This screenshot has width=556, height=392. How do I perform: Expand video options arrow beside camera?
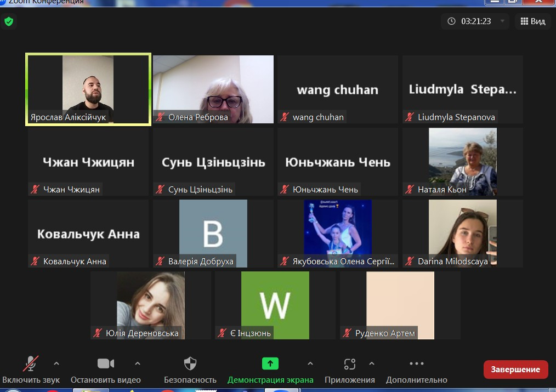[x=138, y=363]
